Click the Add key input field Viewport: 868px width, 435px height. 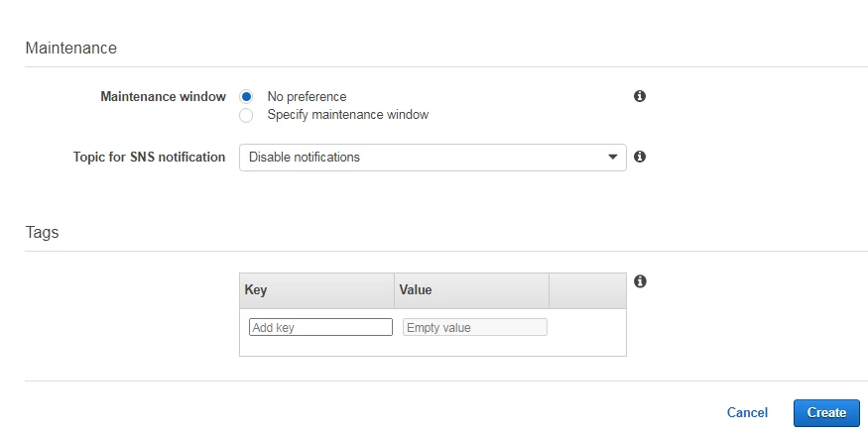pyautogui.click(x=320, y=327)
